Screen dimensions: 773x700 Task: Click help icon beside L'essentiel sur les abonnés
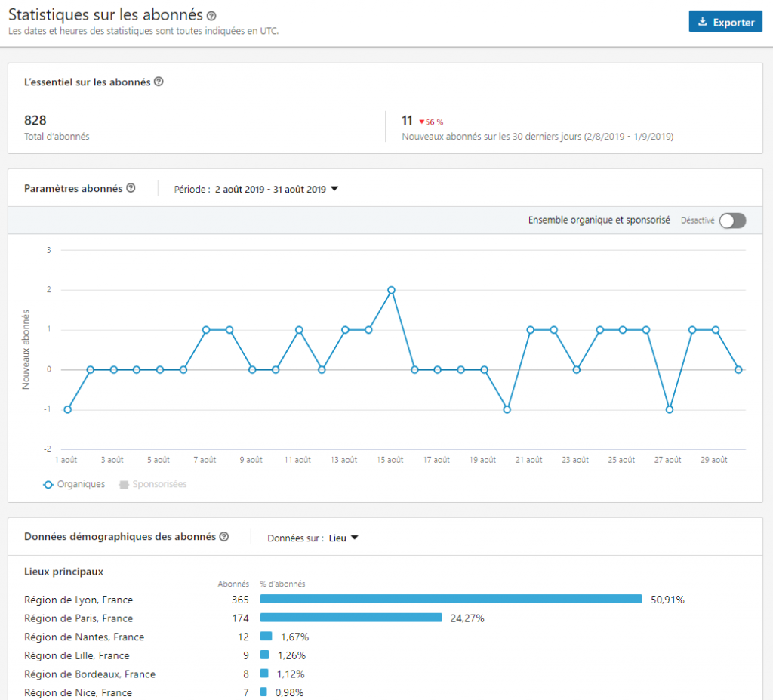pos(159,82)
